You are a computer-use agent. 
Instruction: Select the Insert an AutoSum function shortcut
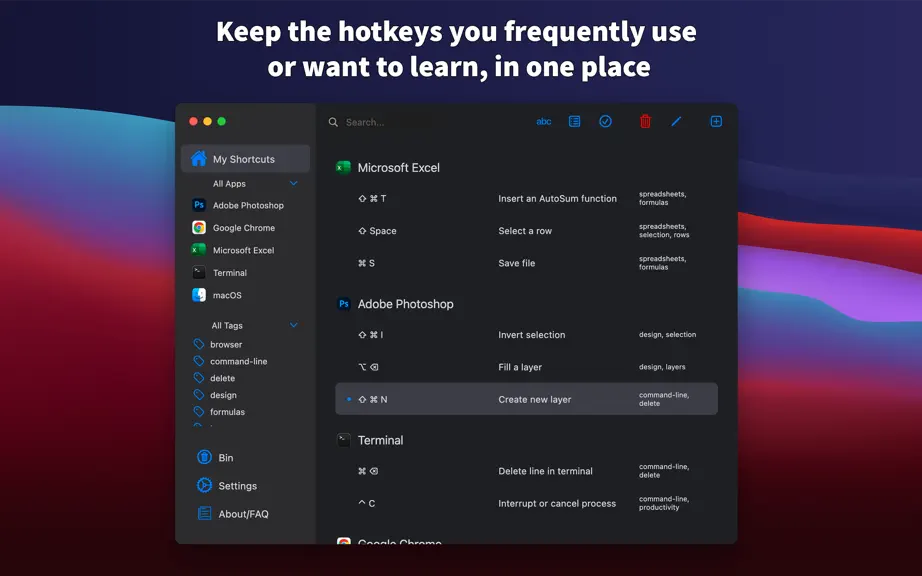point(526,199)
